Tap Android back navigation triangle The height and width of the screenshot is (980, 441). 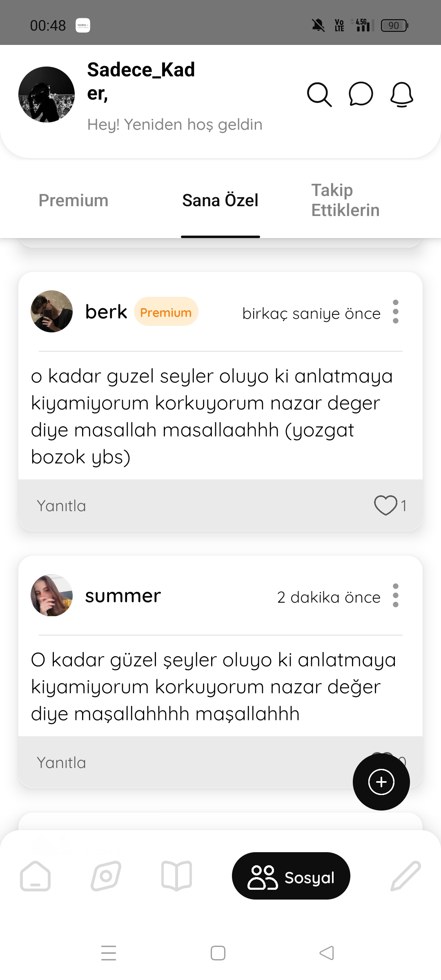pyautogui.click(x=327, y=953)
